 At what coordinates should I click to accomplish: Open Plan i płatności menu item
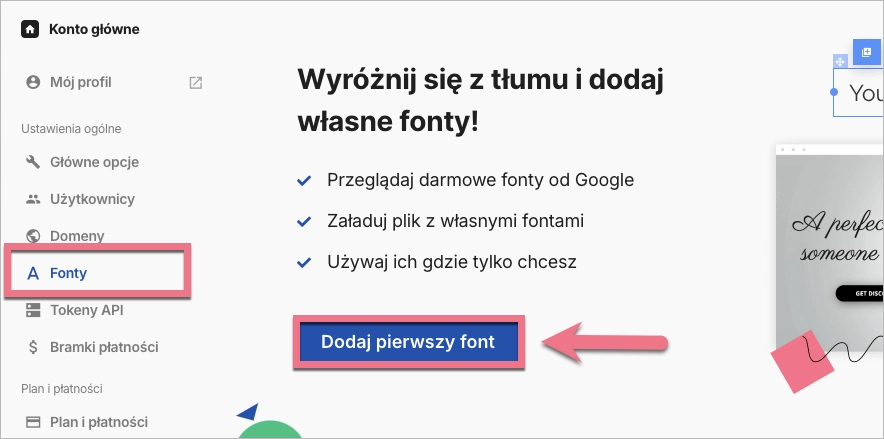click(99, 422)
